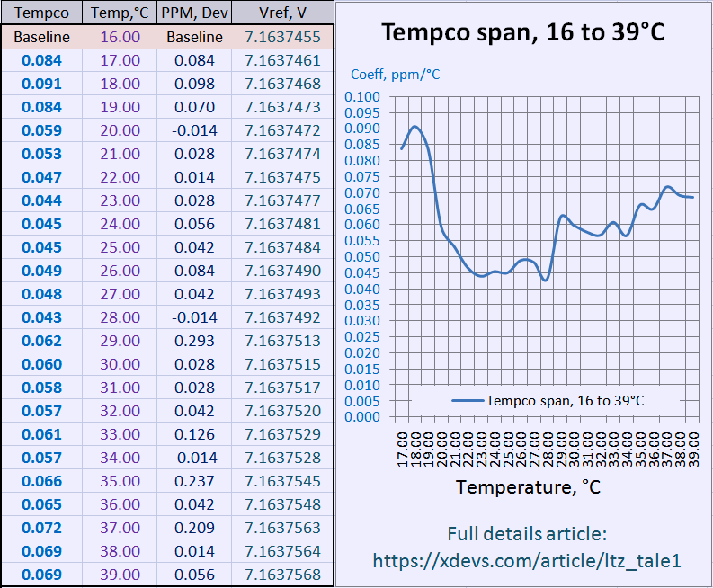Click PPM Dev 0.084 in 17.00 row

194,60
